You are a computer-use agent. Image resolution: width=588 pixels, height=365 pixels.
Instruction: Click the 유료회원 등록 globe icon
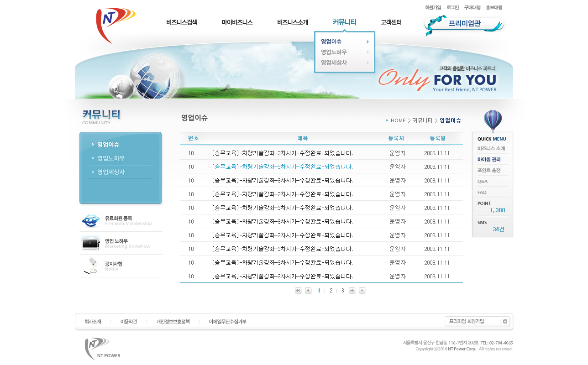pos(91,221)
